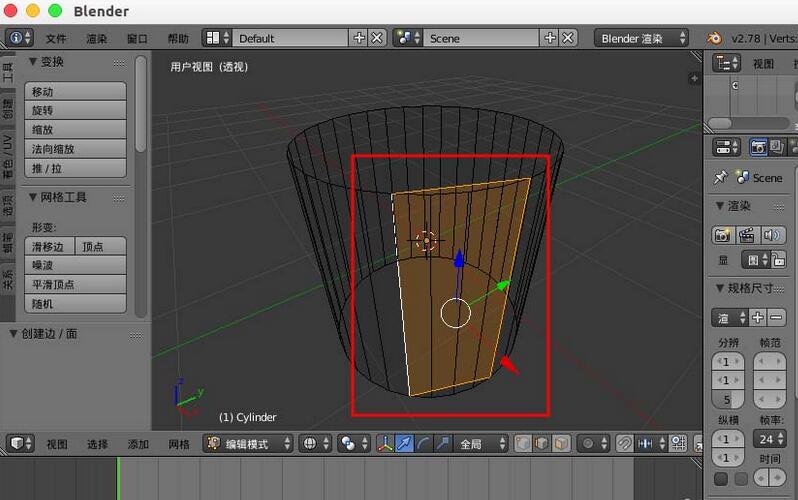The height and width of the screenshot is (500, 798).
Task: Select the Render Layers properties tab
Action: point(776,147)
